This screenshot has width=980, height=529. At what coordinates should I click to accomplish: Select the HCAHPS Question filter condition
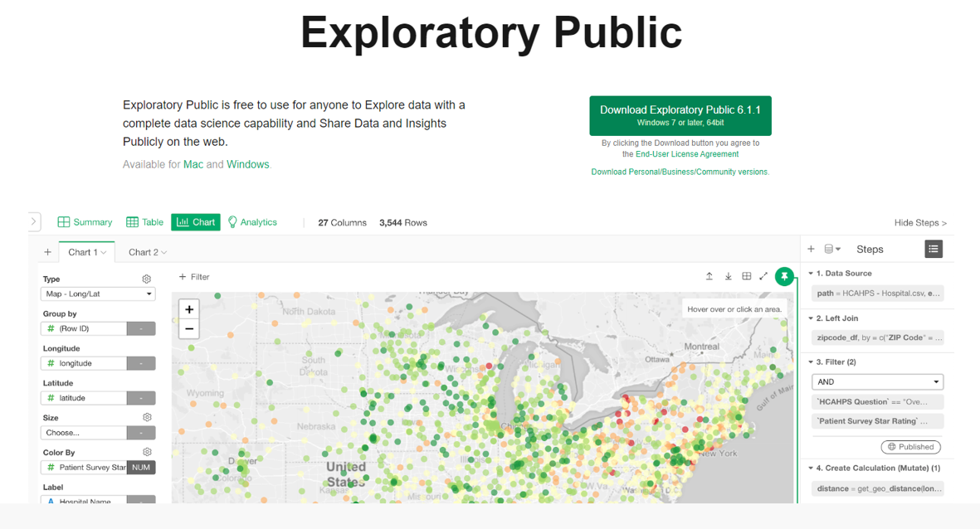point(877,401)
